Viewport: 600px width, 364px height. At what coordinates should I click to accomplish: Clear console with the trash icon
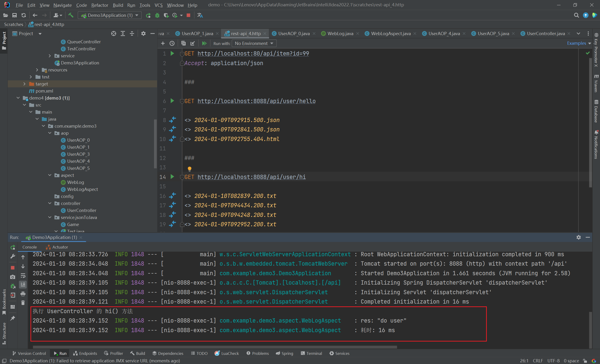pos(23,303)
